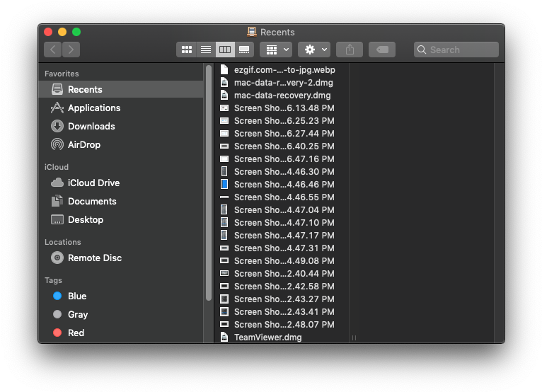This screenshot has width=542, height=392.
Task: Switch to list view
Action: pyautogui.click(x=206, y=50)
